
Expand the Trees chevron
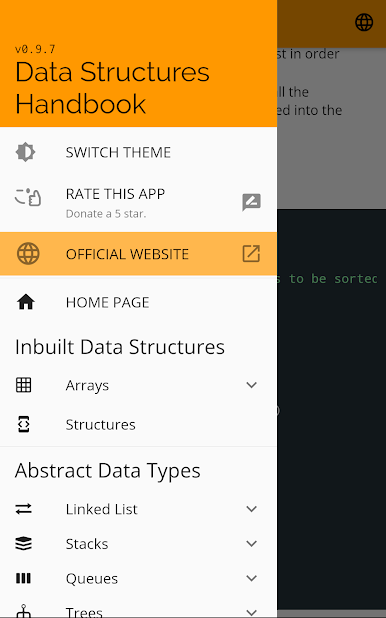[x=252, y=612]
